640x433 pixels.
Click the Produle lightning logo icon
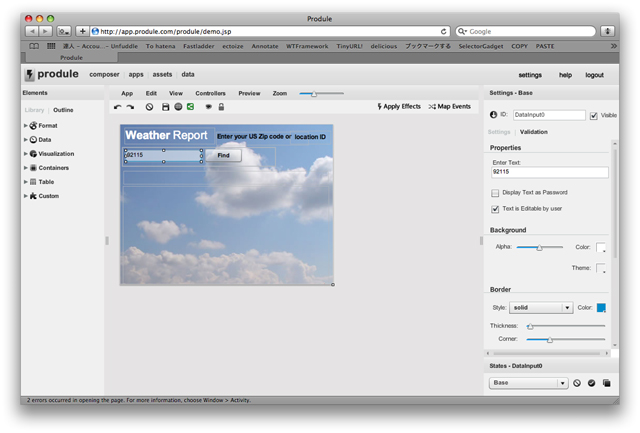(x=29, y=75)
